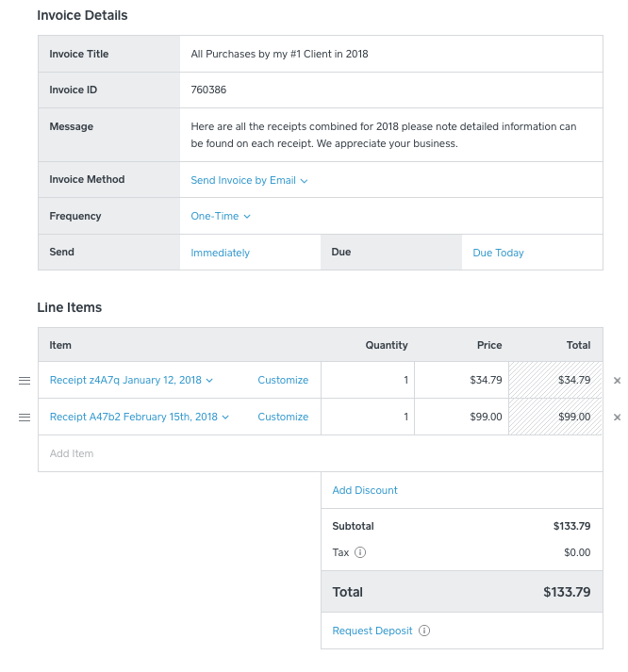Viewport: 628px width, 672px height.
Task: Change the Immediately send setting
Action: tap(221, 253)
